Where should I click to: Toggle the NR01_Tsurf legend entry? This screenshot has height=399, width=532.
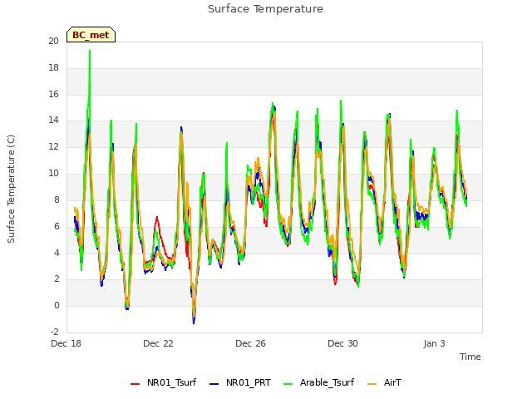point(163,382)
